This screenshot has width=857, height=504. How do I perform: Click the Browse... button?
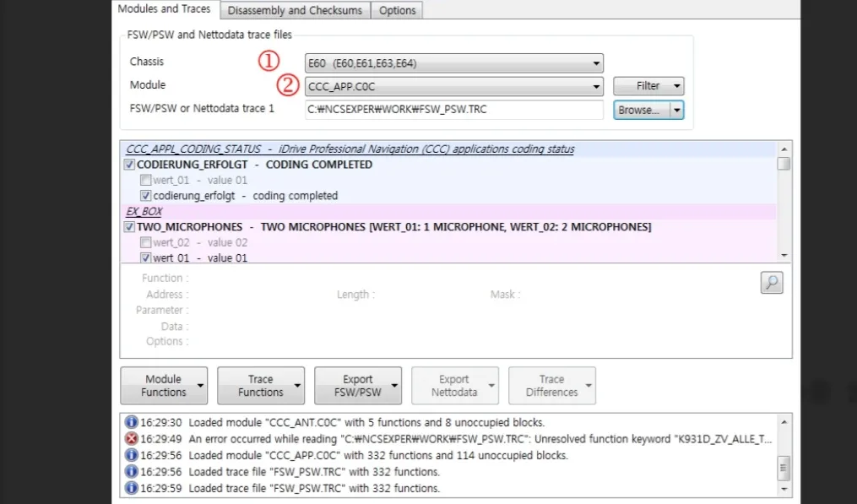(641, 110)
